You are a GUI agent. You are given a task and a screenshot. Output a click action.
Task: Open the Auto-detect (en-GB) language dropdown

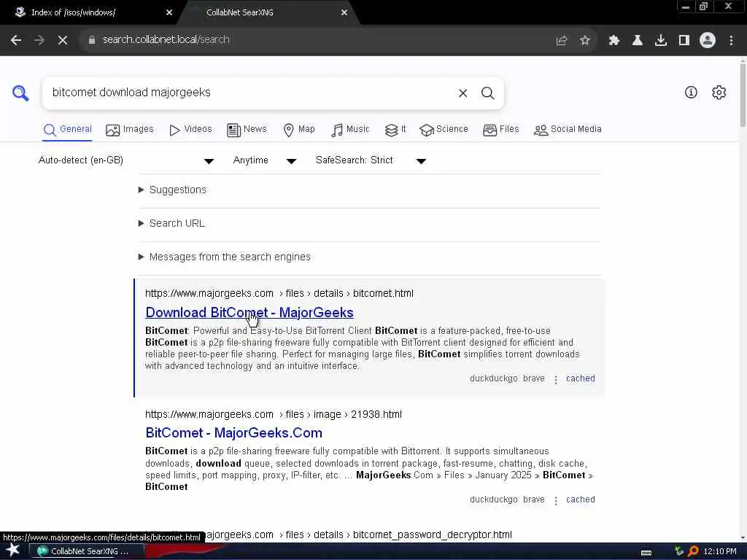point(126,160)
